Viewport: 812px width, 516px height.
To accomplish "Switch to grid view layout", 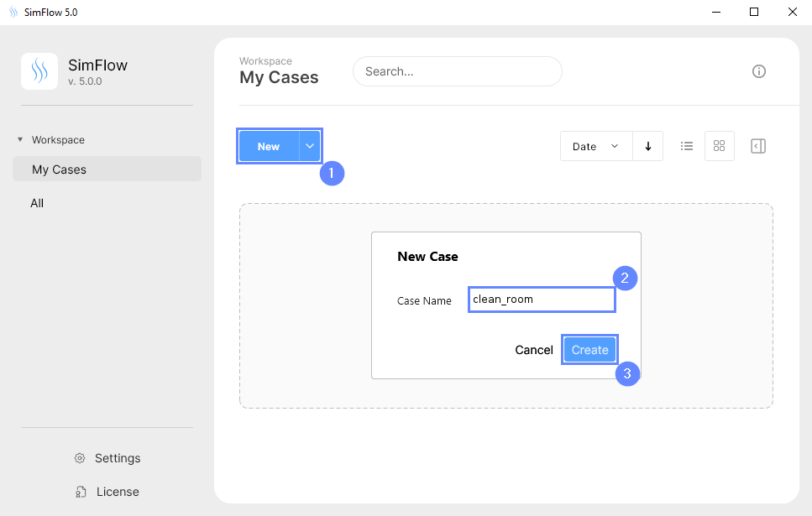I will point(719,146).
